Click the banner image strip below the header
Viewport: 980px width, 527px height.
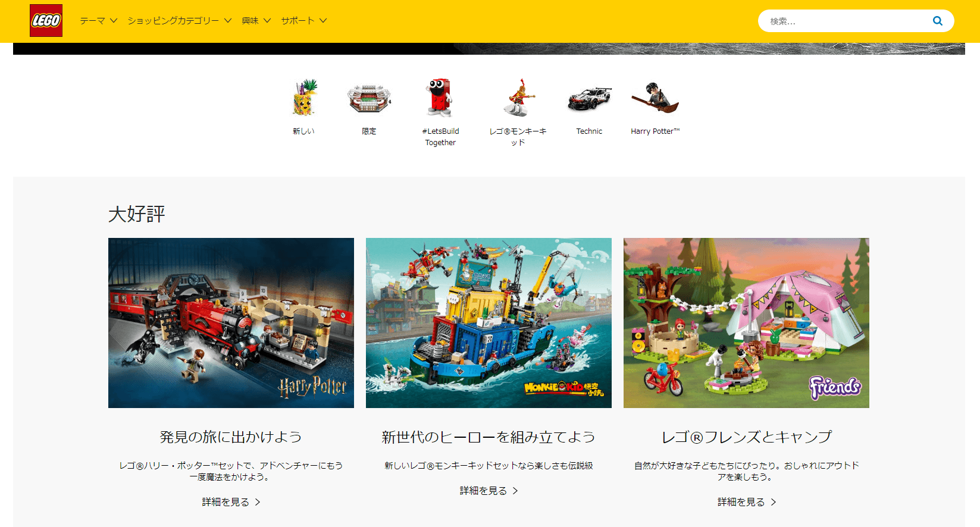click(x=489, y=49)
